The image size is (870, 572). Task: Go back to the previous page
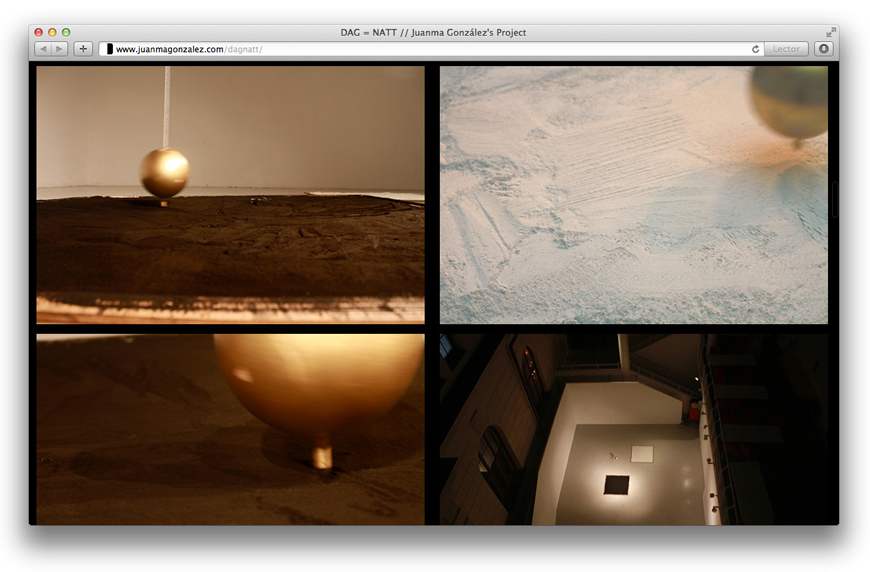click(x=43, y=49)
